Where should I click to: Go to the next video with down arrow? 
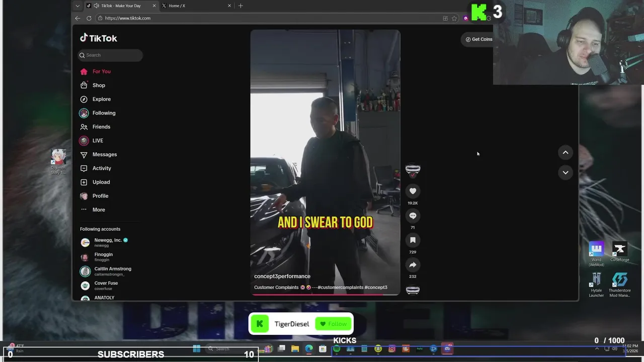(x=566, y=172)
